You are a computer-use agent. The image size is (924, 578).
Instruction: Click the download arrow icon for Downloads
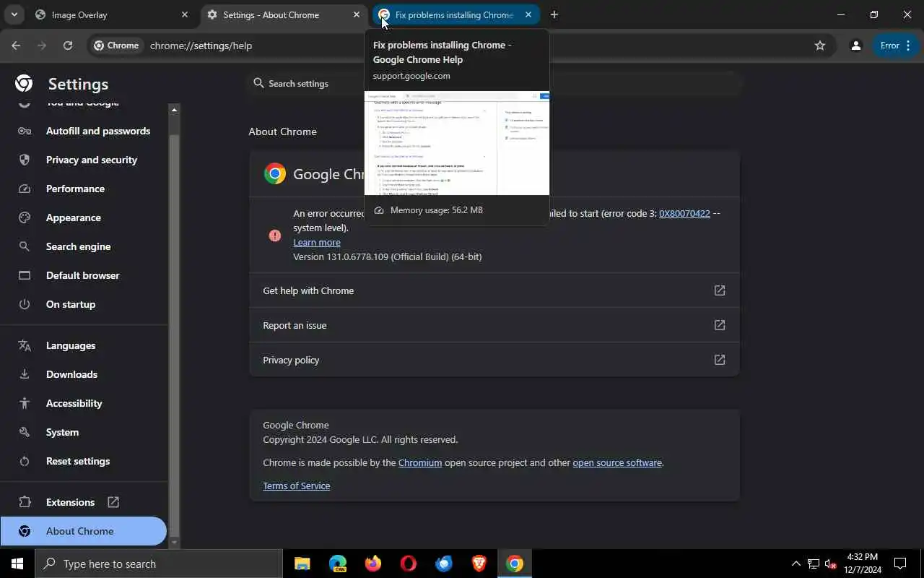point(25,374)
